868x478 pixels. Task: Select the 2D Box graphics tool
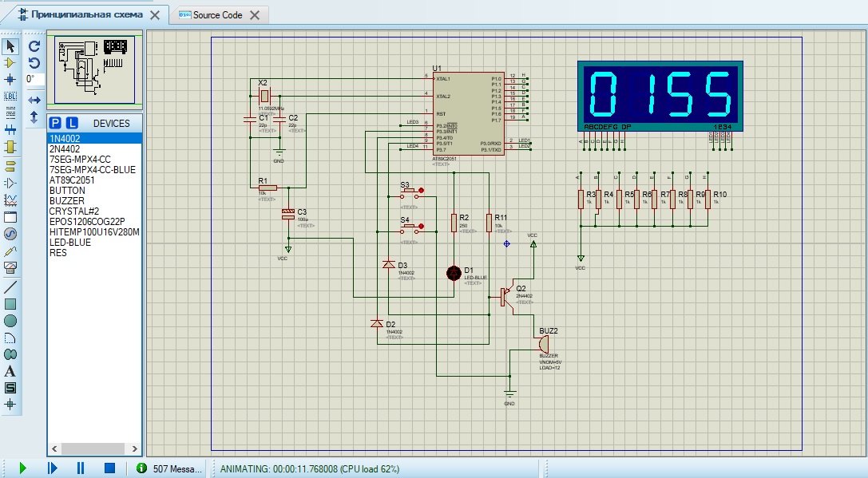(10, 304)
